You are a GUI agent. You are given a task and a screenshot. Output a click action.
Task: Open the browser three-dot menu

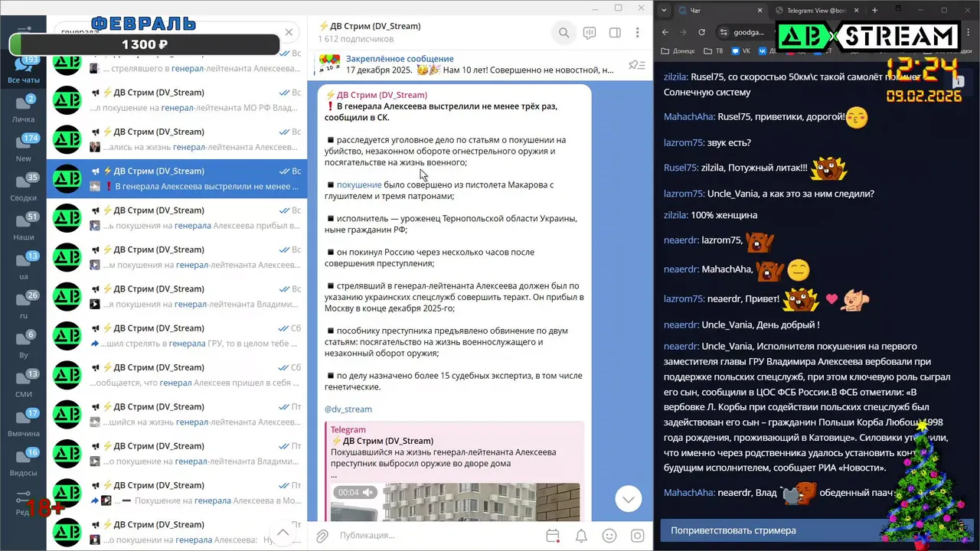pyautogui.click(x=968, y=32)
